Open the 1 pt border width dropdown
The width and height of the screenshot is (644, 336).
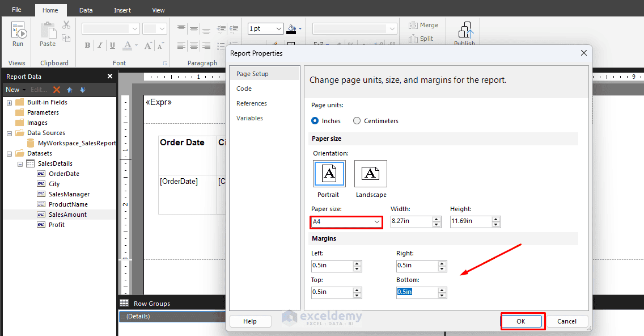279,29
